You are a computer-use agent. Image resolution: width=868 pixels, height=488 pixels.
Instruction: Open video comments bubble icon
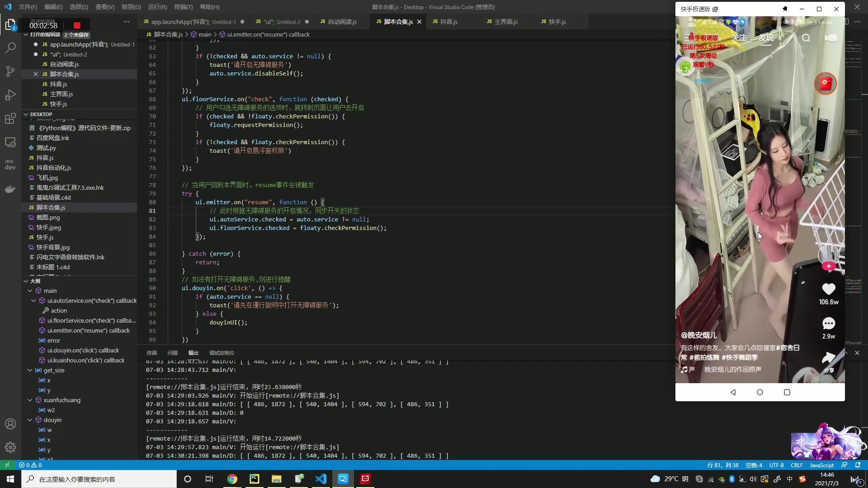click(829, 324)
